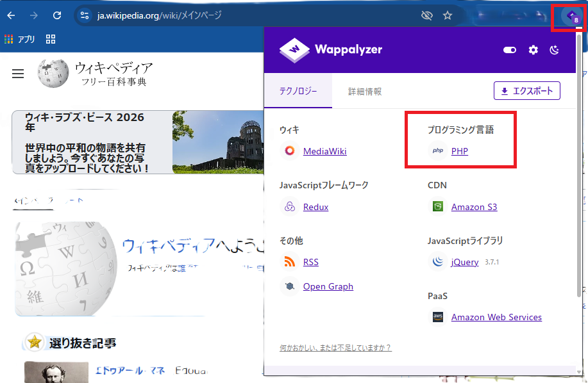The width and height of the screenshot is (588, 383).
Task: Go back with the browser back arrow
Action: click(12, 15)
